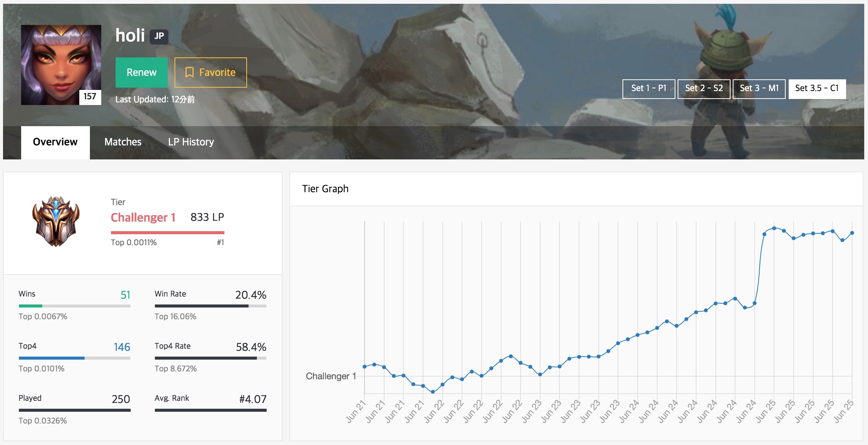This screenshot has height=445, width=868.
Task: Select the Set 3 - M1 season
Action: point(759,89)
